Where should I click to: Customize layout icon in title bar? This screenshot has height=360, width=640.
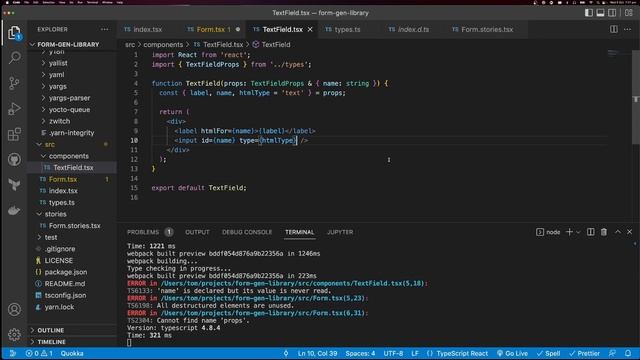point(629,13)
